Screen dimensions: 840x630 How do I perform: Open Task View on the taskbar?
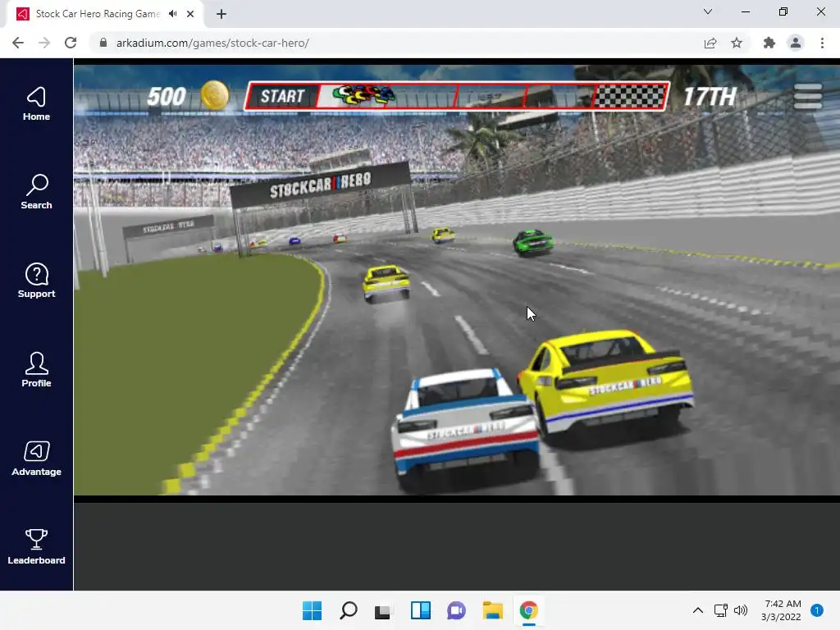(x=384, y=610)
